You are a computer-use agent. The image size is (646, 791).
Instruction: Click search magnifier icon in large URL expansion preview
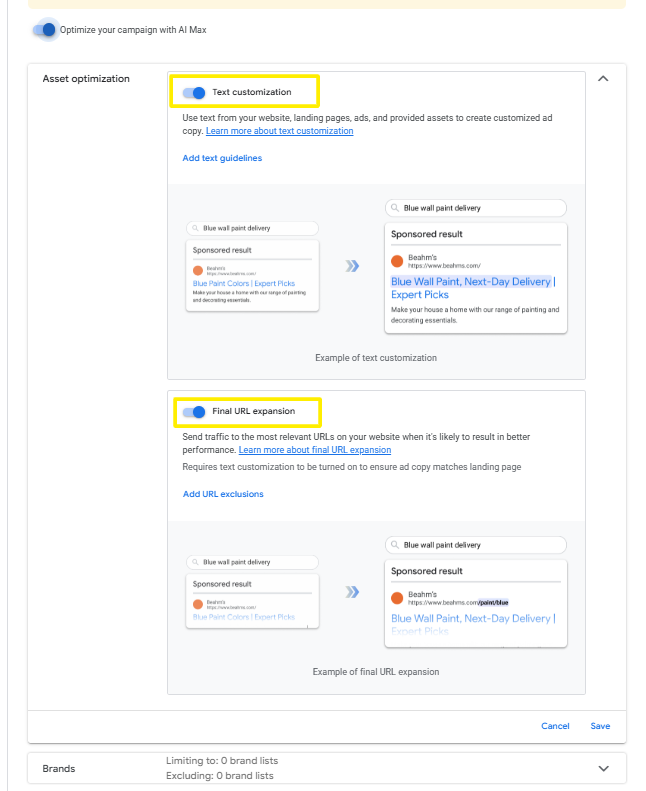395,545
